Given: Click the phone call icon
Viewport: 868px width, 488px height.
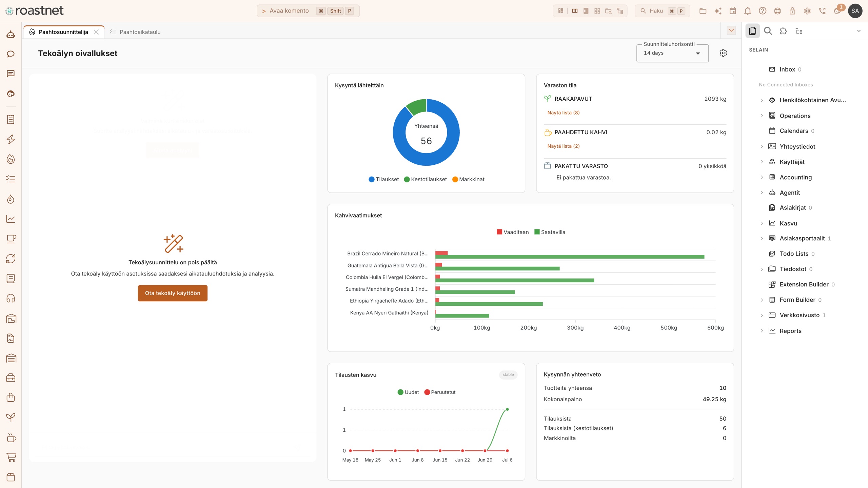Looking at the screenshot, I should [x=822, y=11].
